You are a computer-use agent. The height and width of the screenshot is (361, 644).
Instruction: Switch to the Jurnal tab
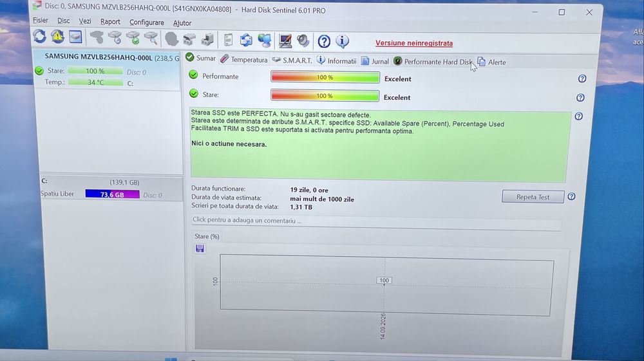pos(375,61)
